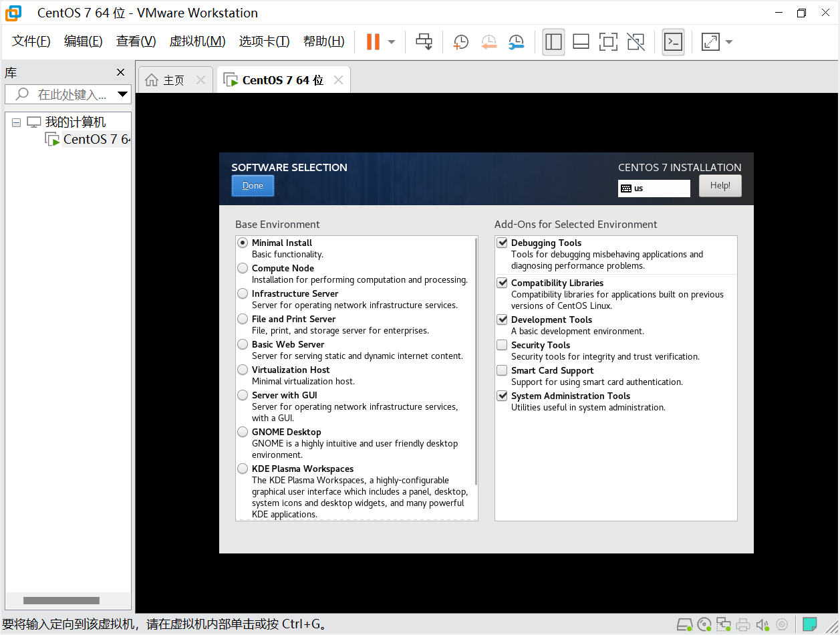Close the 主页 tab
The height and width of the screenshot is (635, 840).
[200, 80]
